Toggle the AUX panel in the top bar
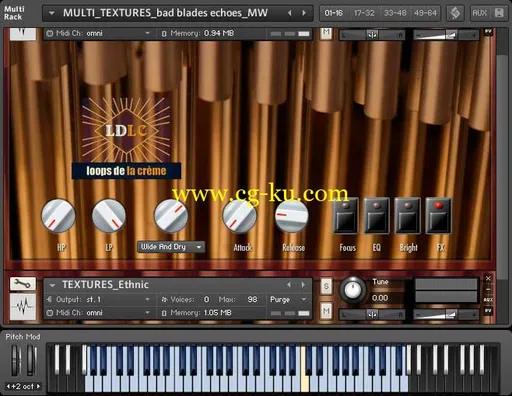The image size is (512, 396). (x=480, y=13)
